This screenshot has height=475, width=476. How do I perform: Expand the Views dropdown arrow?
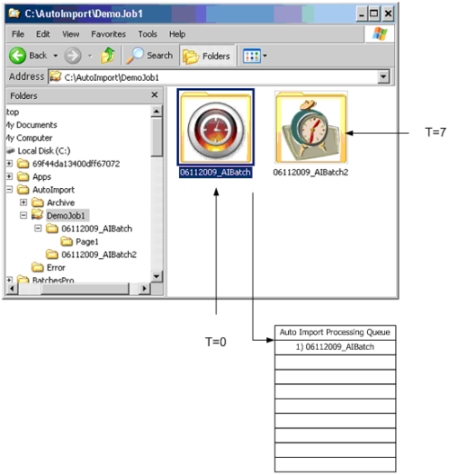pos(264,55)
